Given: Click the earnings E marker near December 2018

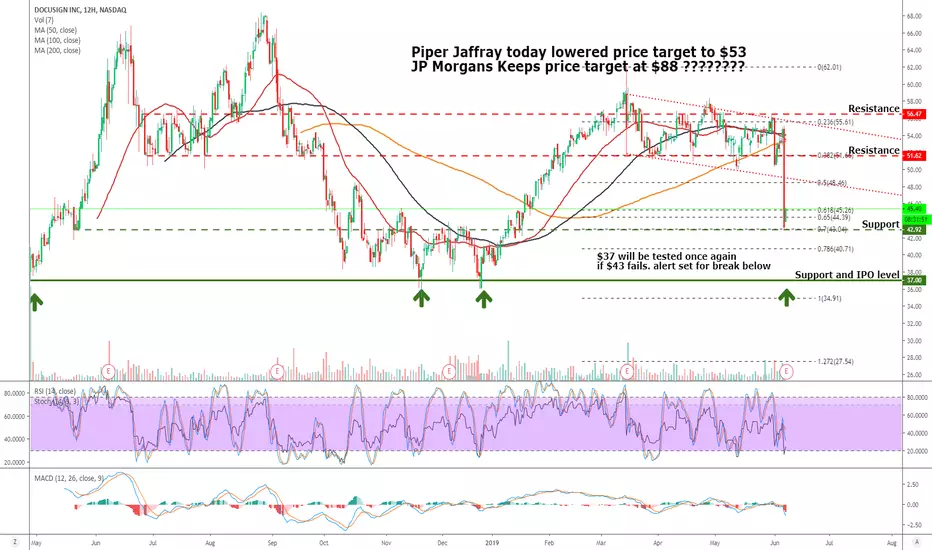Looking at the screenshot, I should 449,372.
